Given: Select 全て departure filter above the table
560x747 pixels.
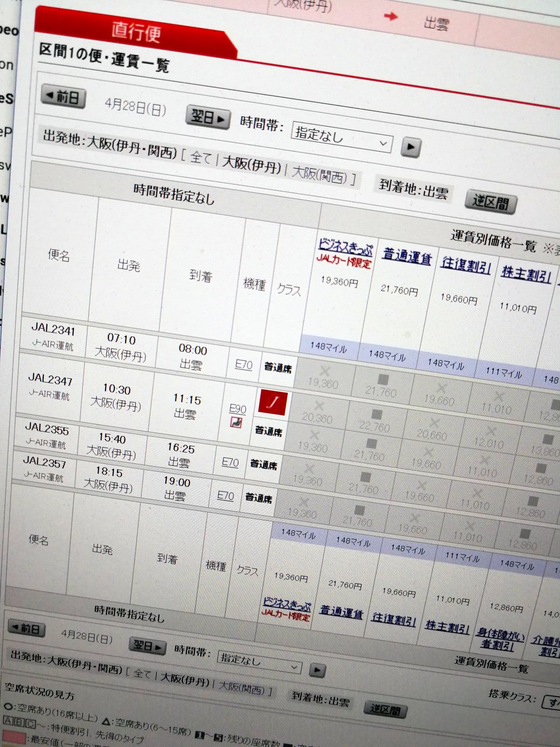Looking at the screenshot, I should (201, 158).
